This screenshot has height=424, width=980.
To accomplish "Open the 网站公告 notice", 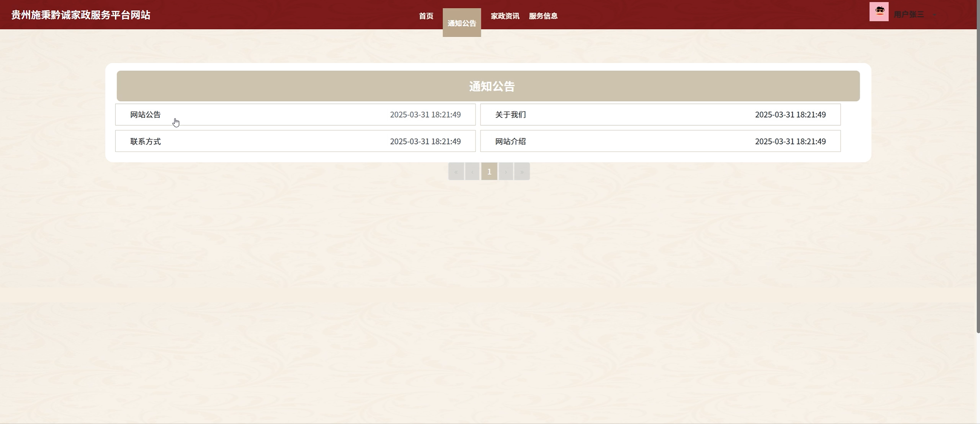I will tap(145, 114).
